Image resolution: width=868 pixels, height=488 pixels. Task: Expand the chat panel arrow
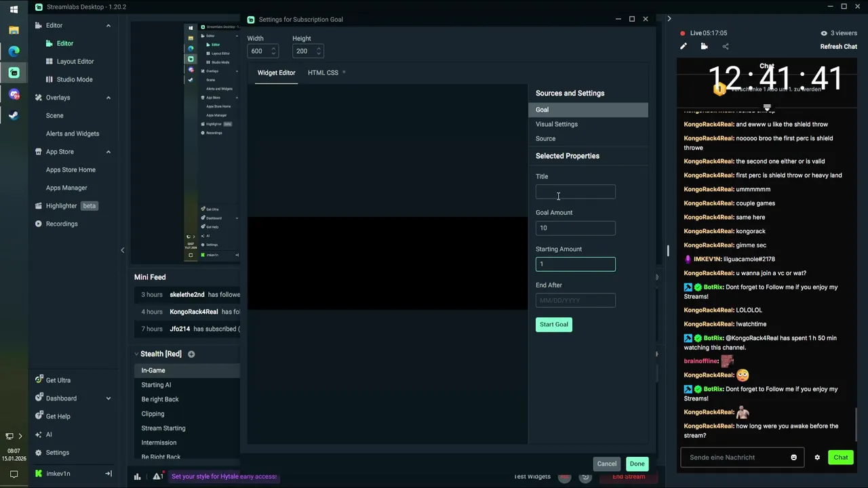click(x=669, y=19)
